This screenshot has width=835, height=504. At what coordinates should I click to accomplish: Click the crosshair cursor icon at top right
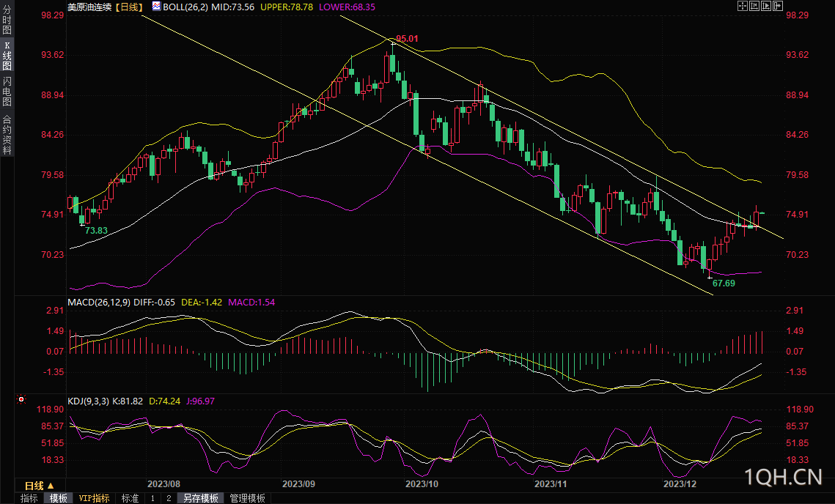click(743, 6)
